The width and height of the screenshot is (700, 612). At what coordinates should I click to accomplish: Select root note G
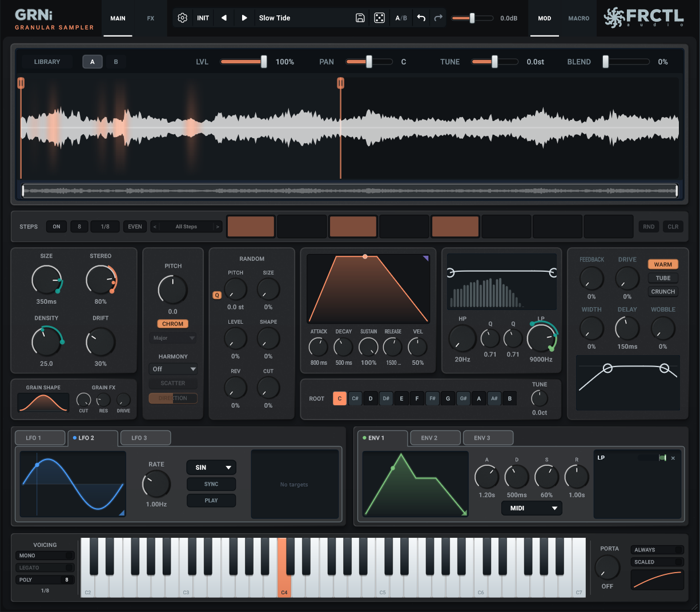click(x=448, y=398)
